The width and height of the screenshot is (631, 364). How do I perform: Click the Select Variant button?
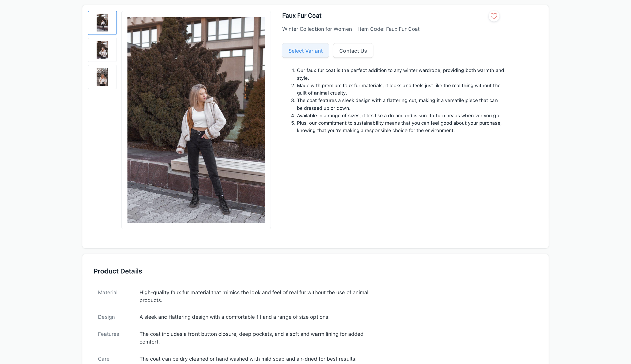[305, 51]
